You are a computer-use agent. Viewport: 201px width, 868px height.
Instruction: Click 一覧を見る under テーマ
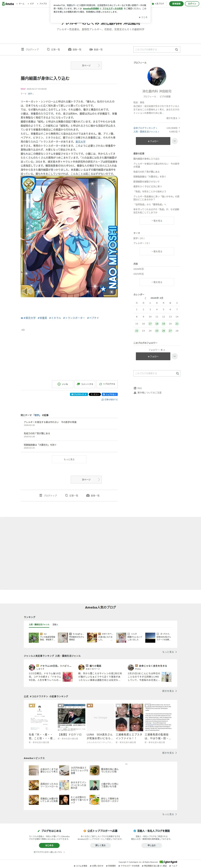(157, 251)
